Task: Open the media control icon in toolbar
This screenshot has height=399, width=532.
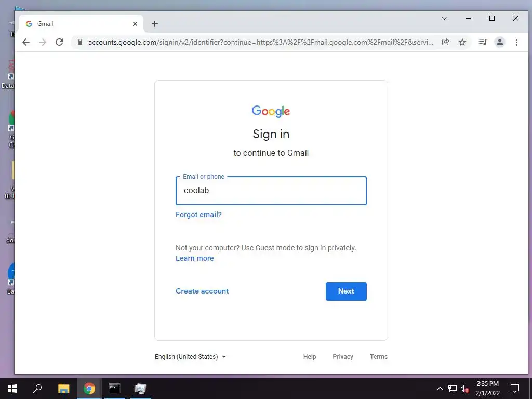Action: (x=483, y=42)
